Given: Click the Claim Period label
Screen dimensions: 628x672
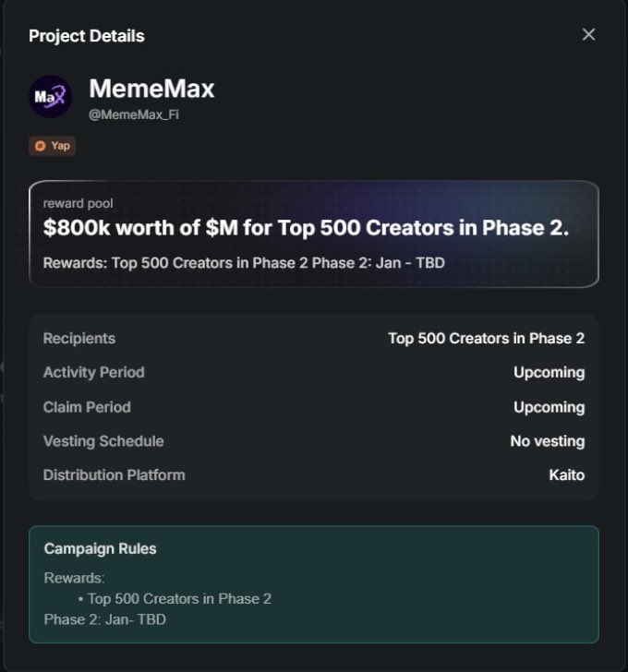Looking at the screenshot, I should click(87, 407).
